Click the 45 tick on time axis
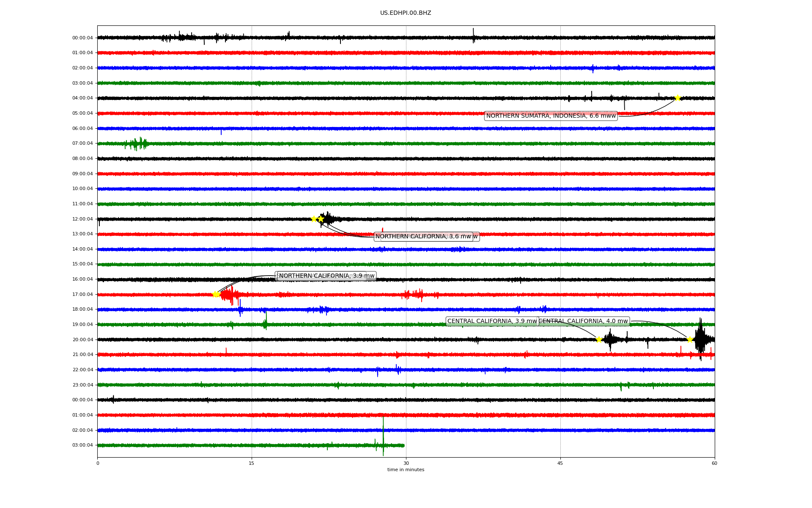The image size is (812, 508). [560, 463]
